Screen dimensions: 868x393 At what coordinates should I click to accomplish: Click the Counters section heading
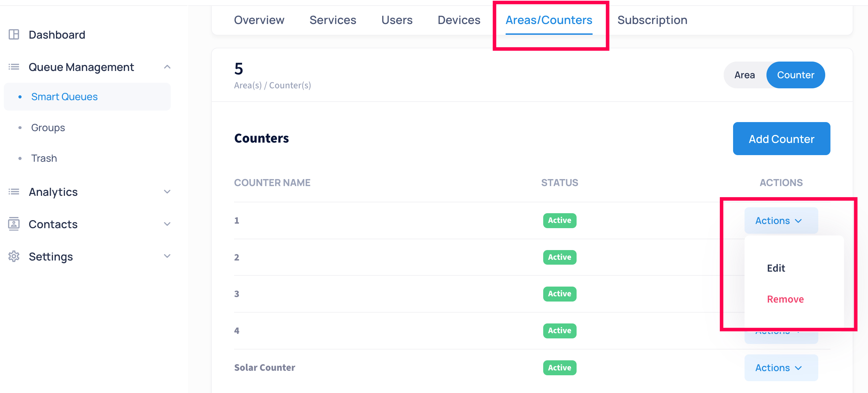[x=262, y=138]
